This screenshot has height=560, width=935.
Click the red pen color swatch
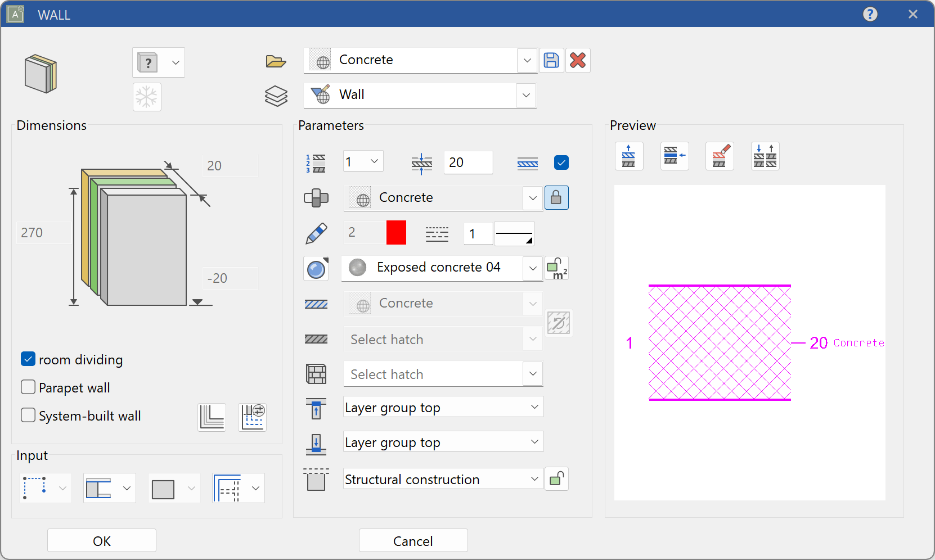396,233
